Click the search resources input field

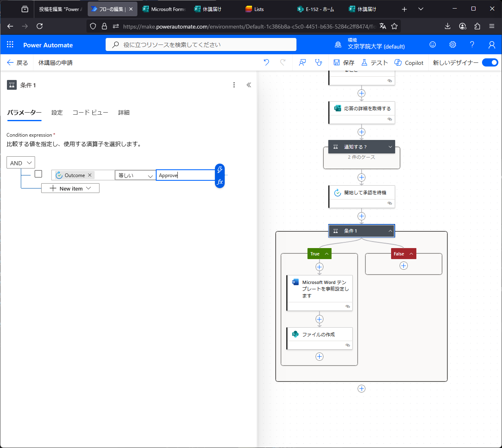click(201, 45)
